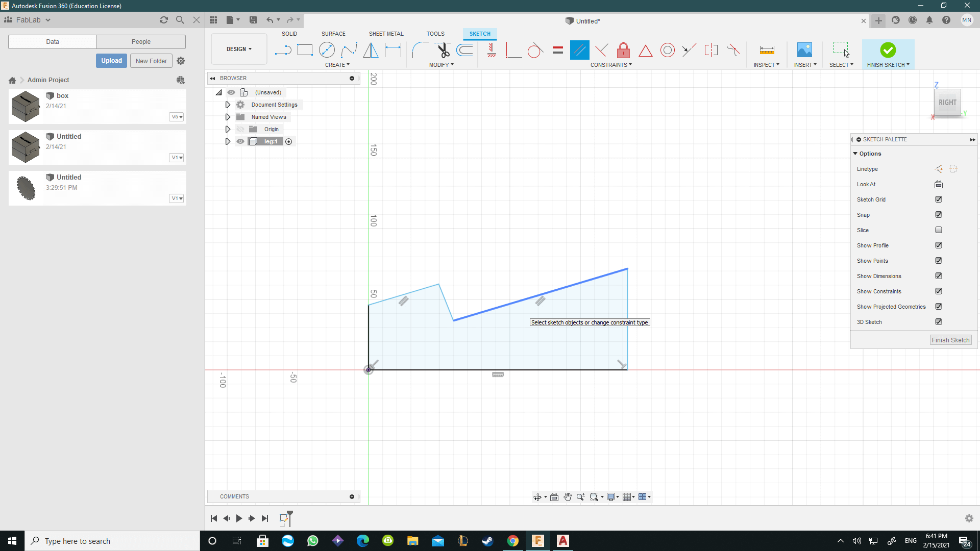
Task: Apply the Equal constraint
Action: (557, 50)
